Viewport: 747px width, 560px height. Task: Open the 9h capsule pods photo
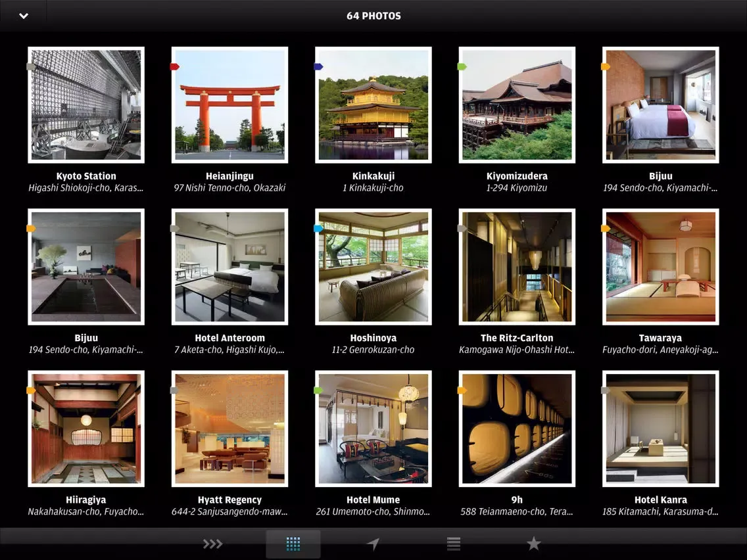[517, 429]
